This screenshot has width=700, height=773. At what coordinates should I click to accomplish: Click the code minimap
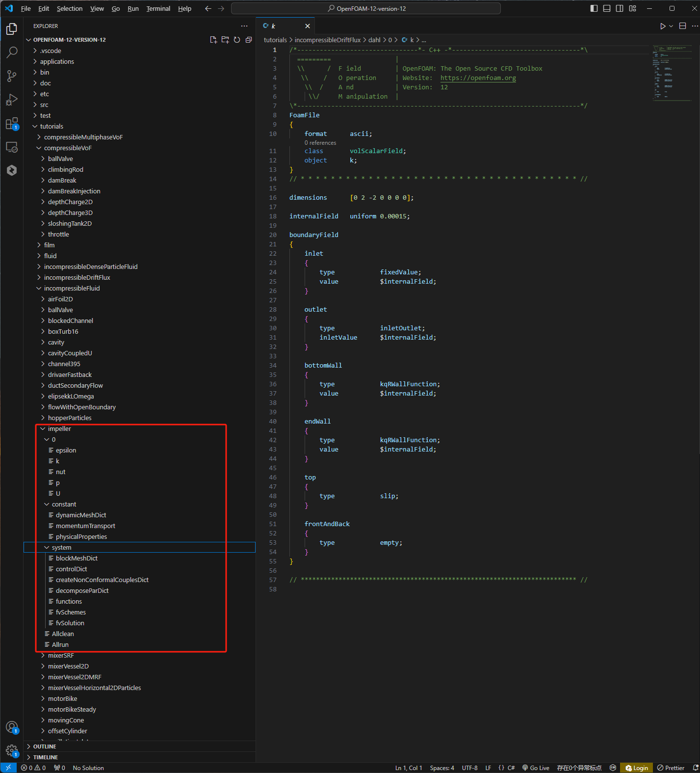(x=672, y=73)
